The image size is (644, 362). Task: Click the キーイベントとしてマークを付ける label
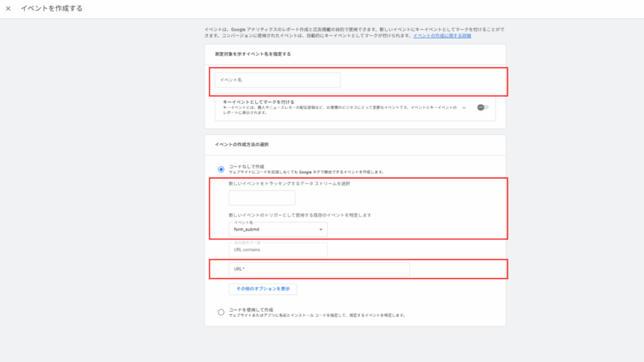pos(258,101)
